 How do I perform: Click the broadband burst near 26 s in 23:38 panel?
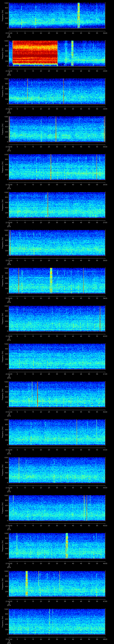51,280
